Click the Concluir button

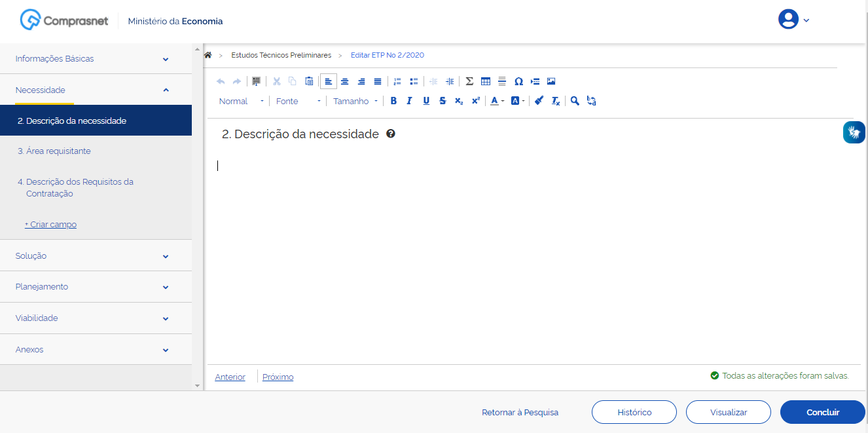822,412
